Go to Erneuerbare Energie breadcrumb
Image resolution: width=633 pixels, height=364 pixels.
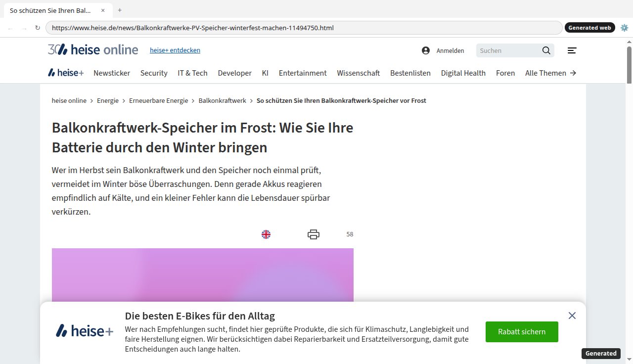click(159, 100)
